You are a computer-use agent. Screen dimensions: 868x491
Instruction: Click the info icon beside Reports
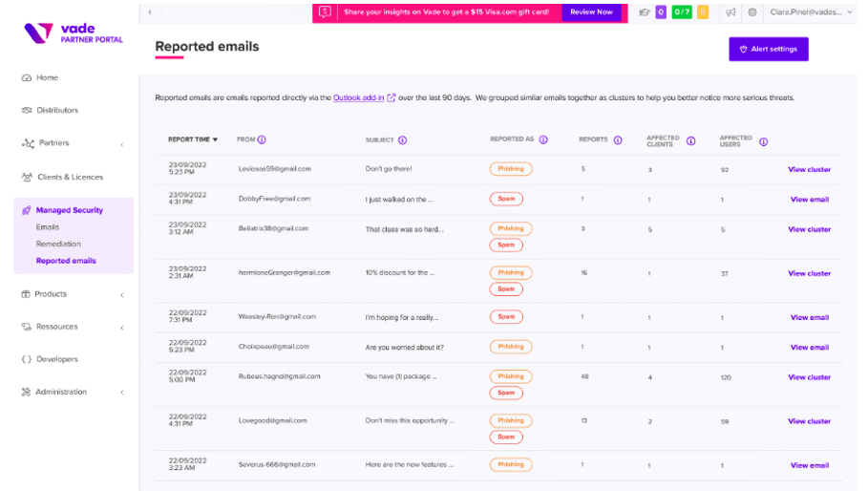tap(618, 140)
